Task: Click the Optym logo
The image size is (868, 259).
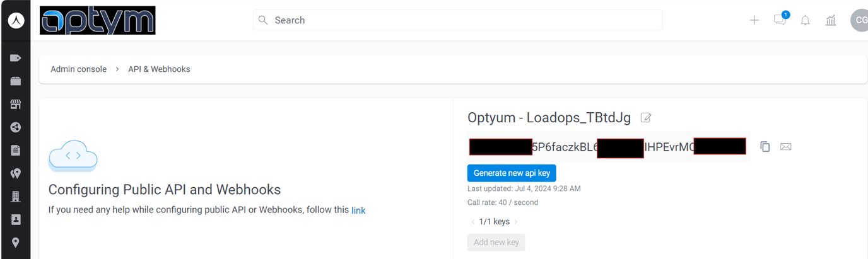Action: pos(98,20)
